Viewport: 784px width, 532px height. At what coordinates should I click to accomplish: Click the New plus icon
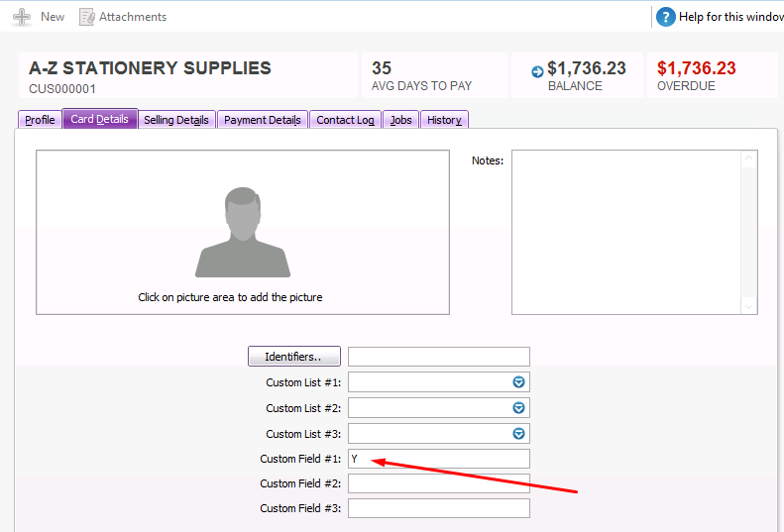point(22,17)
